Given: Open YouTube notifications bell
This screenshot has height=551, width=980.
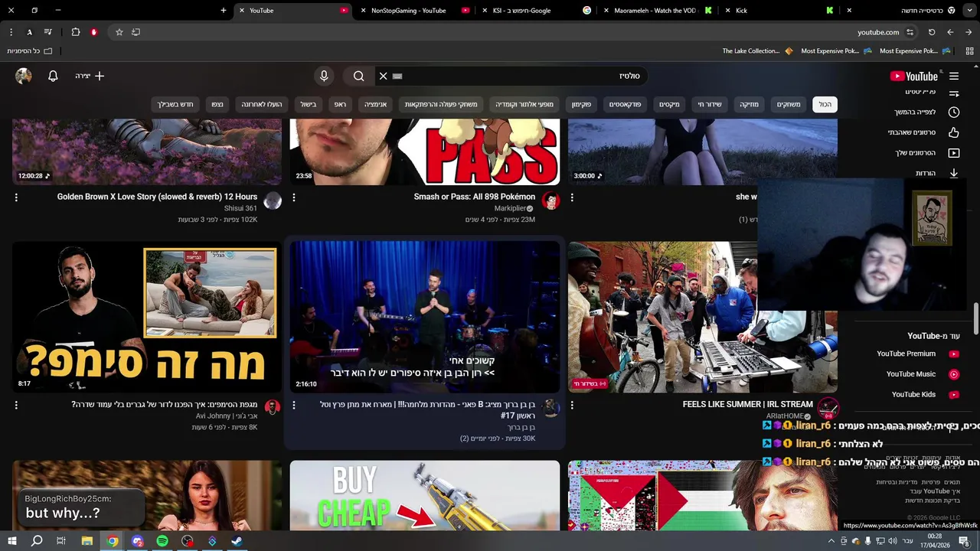Looking at the screenshot, I should click(53, 76).
